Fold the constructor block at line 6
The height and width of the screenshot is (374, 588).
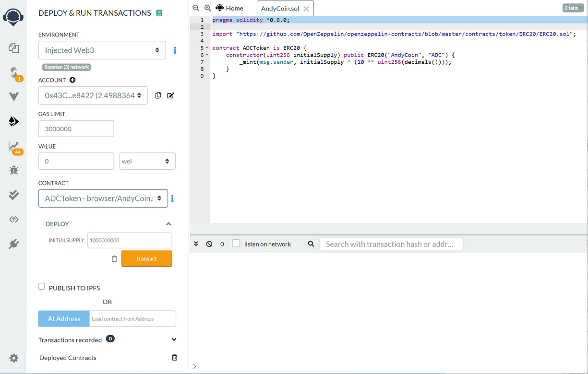(207, 55)
